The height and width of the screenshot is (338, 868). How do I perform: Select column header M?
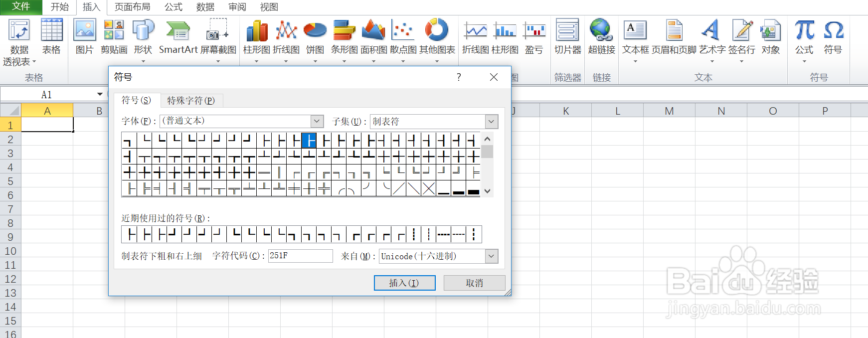[669, 111]
